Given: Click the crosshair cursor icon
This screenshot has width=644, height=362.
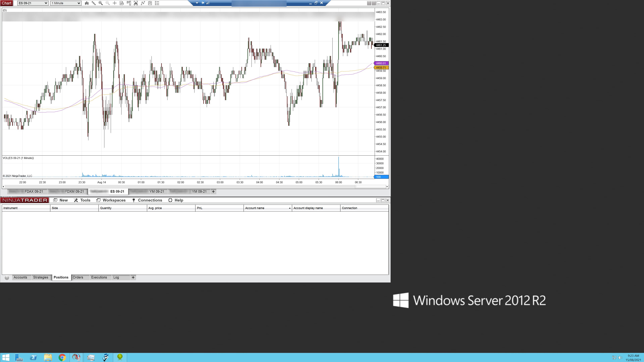Looking at the screenshot, I should click(x=114, y=3).
